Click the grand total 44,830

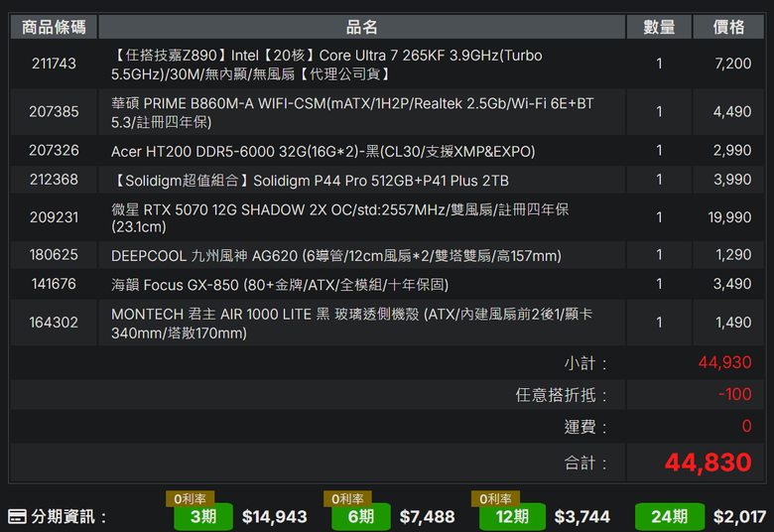tap(709, 463)
